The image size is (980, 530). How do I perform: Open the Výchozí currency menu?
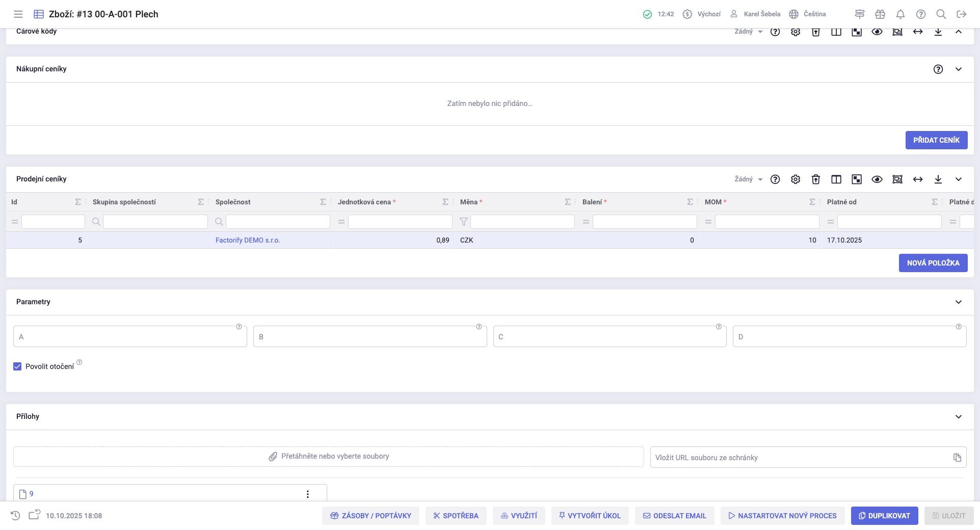pos(702,14)
